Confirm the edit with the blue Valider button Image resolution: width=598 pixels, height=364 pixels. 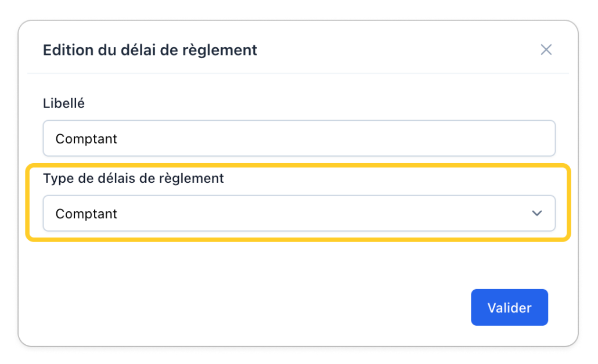coord(509,308)
